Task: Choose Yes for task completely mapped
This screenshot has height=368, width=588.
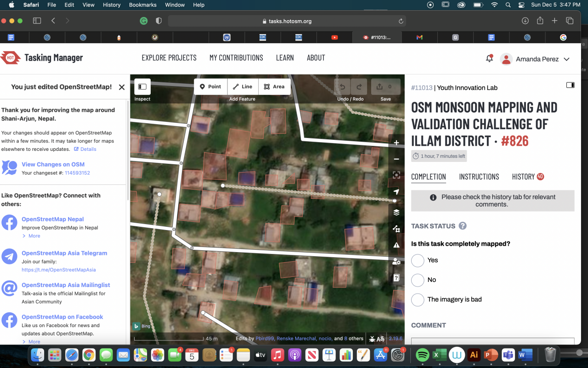Action: (x=418, y=260)
